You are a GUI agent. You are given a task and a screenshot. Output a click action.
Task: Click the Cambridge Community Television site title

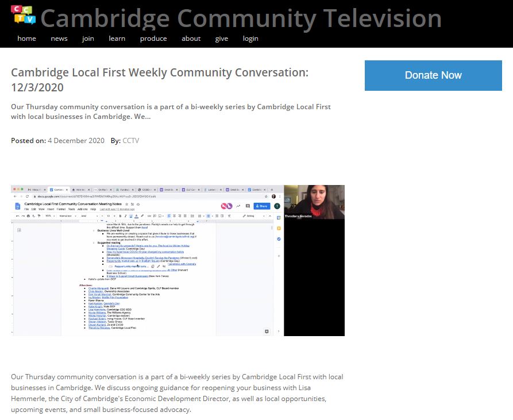pyautogui.click(x=241, y=18)
